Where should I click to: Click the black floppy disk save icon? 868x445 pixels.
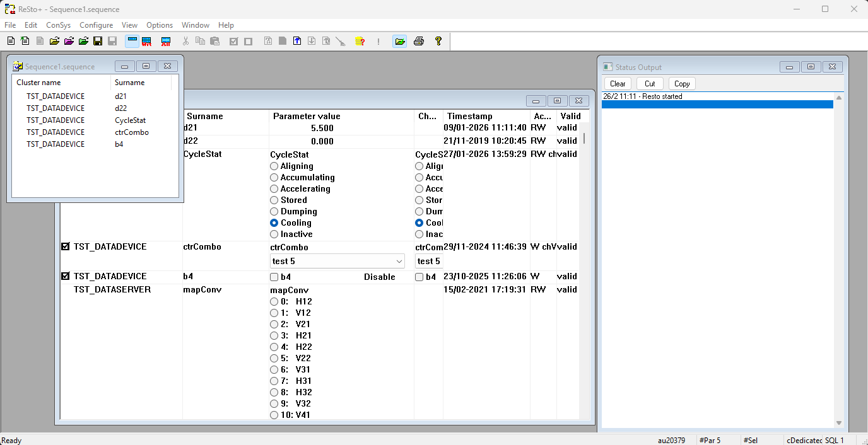(x=98, y=42)
